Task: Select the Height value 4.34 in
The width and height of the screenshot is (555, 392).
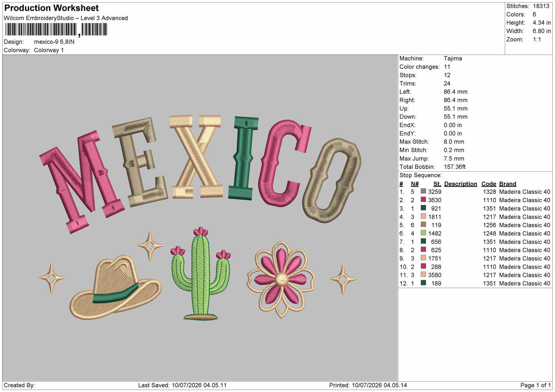Action: [542, 23]
